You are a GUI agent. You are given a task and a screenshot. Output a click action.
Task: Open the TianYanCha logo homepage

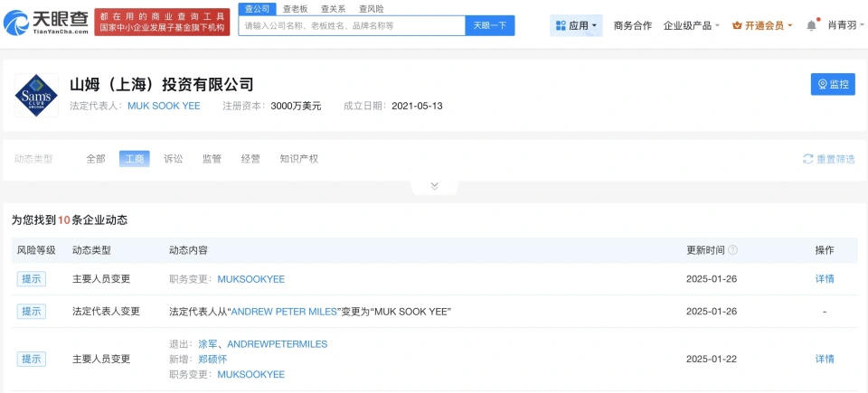click(45, 23)
